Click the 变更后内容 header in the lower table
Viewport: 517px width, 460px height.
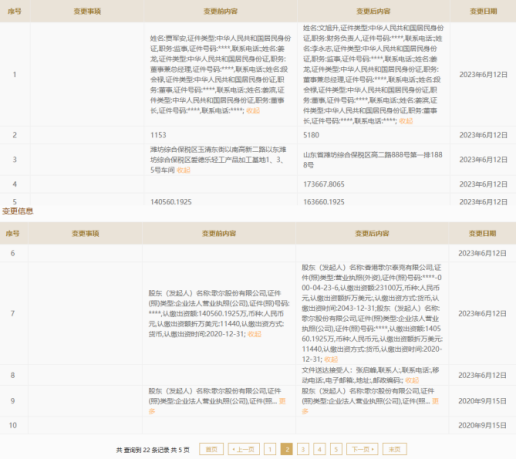click(x=372, y=233)
